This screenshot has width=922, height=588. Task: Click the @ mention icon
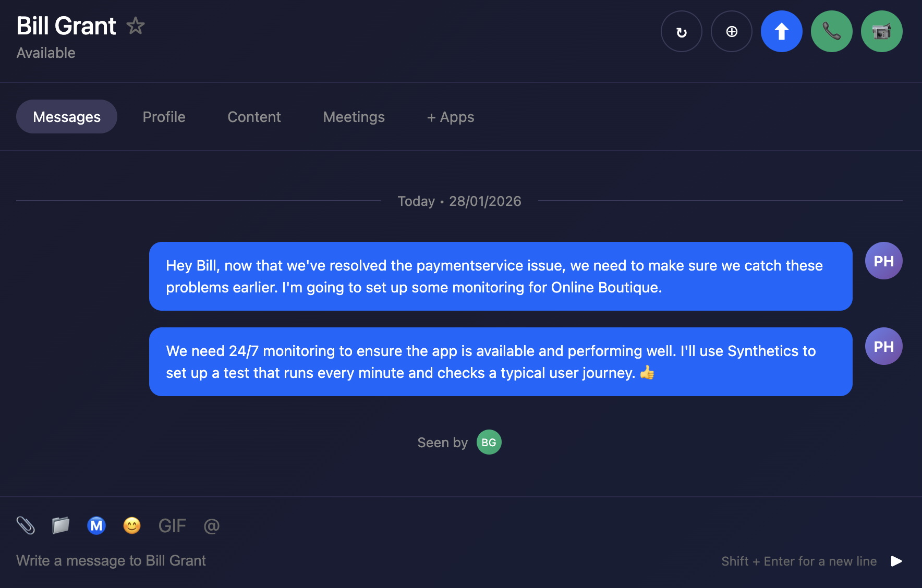pyautogui.click(x=211, y=525)
